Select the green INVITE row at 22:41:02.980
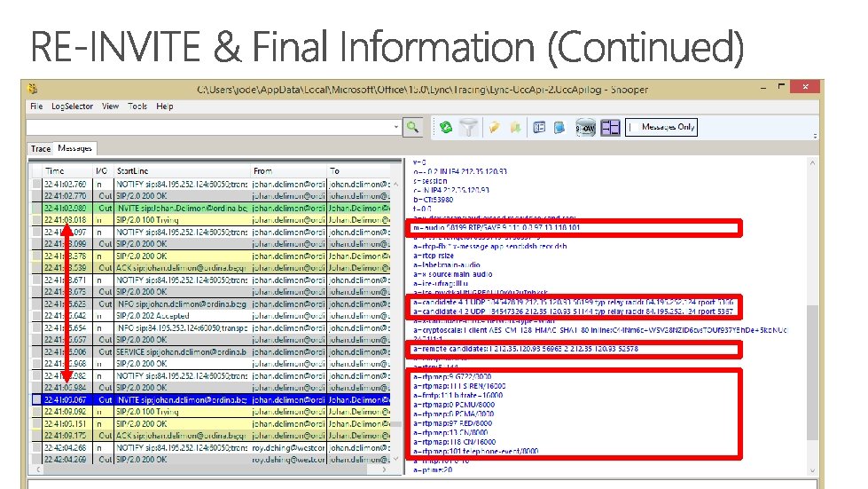868x489 pixels. (x=211, y=209)
